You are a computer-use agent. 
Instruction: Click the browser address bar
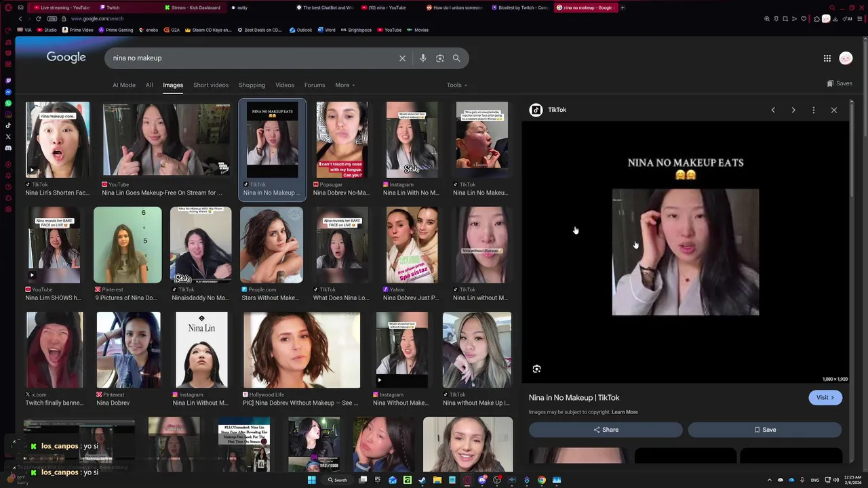coord(407,19)
